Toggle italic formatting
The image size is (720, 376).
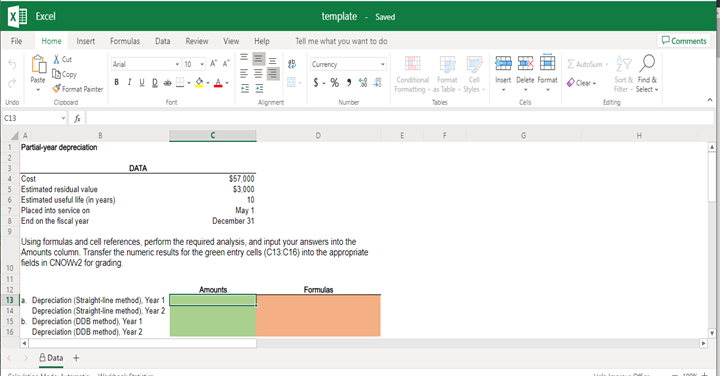[x=129, y=83]
